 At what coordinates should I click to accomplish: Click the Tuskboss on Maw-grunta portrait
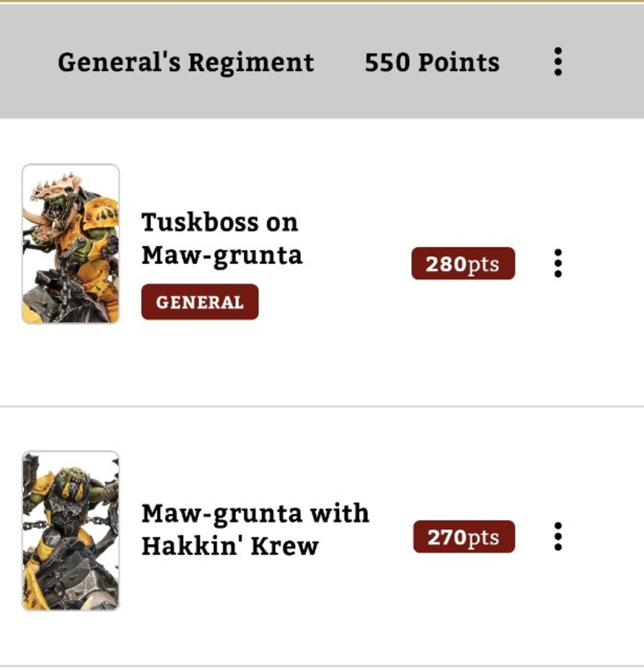pyautogui.click(x=71, y=244)
